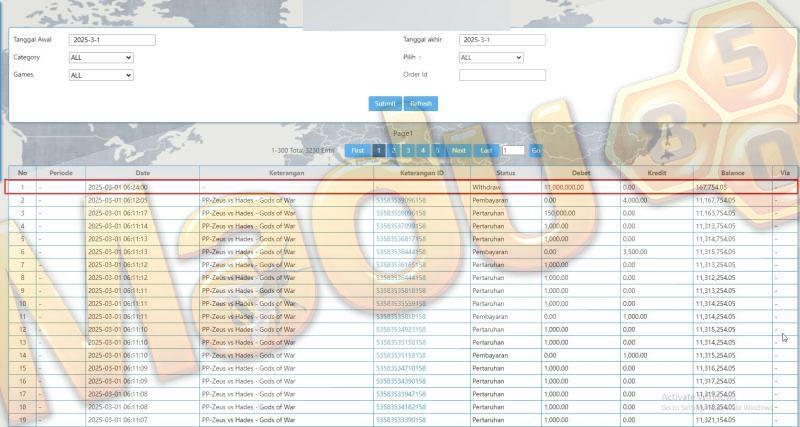Expand the Games dropdown
This screenshot has width=800, height=427.
click(x=101, y=75)
